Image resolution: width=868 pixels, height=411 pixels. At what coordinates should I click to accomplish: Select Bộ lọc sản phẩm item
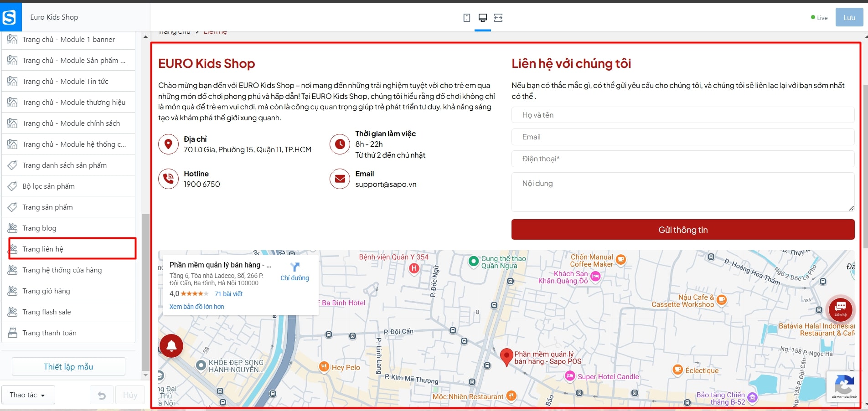tap(68, 186)
